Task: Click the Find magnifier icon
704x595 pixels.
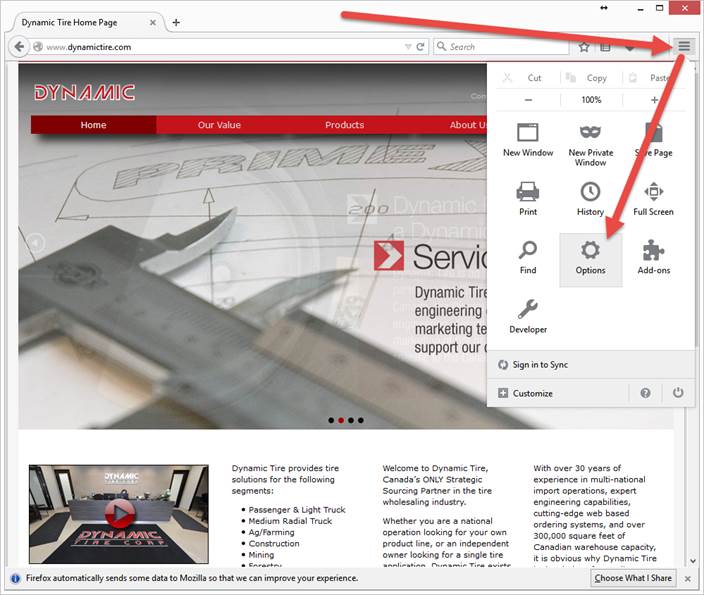Action: [x=528, y=257]
